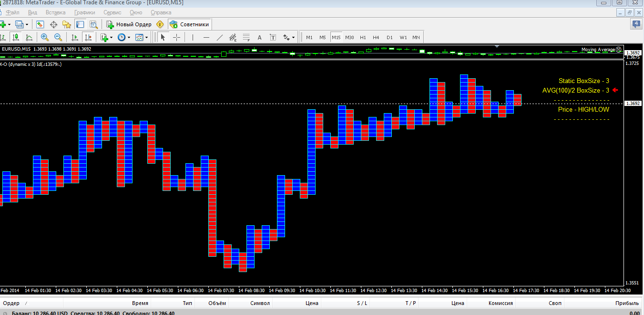Select the crosshair tool
The width and height of the screenshot is (644, 315).
pyautogui.click(x=176, y=37)
